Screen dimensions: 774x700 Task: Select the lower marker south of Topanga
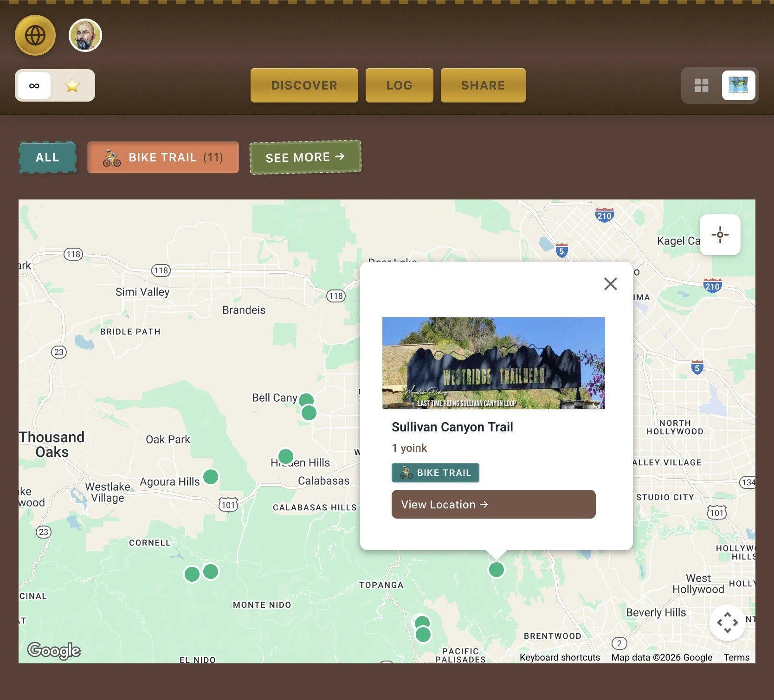click(423, 634)
